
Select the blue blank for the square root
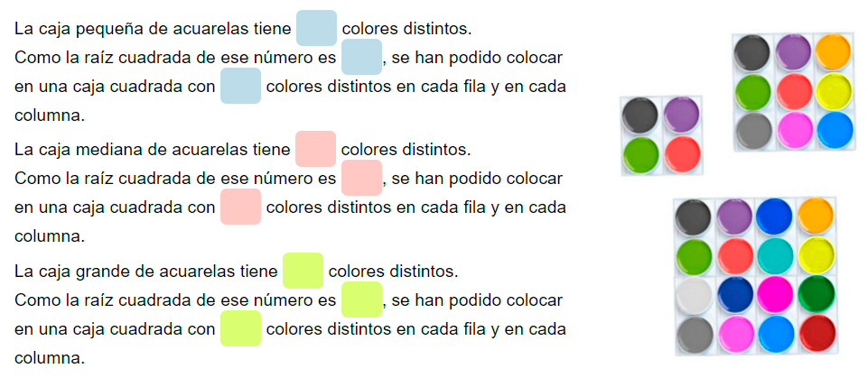(x=361, y=57)
